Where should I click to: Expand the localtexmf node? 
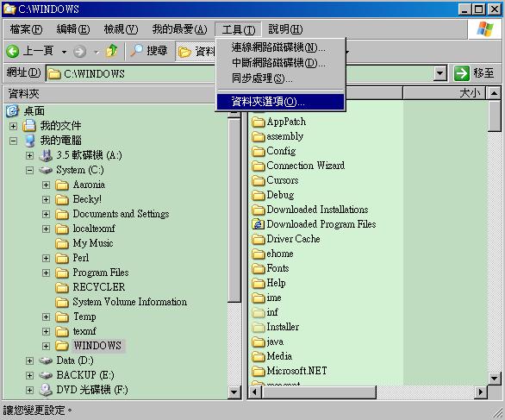46,229
